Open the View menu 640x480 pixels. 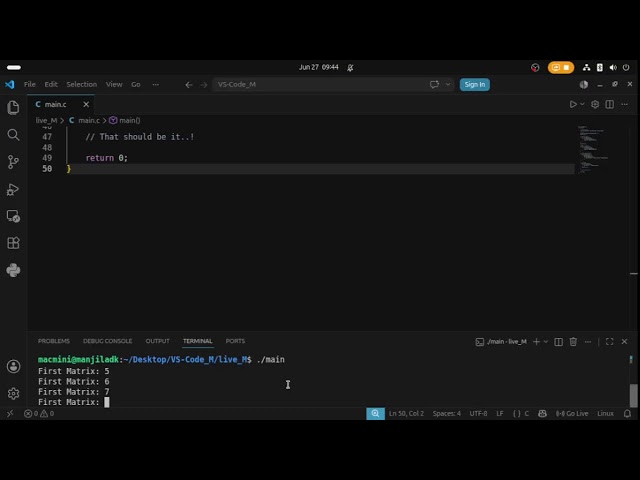pyautogui.click(x=114, y=84)
